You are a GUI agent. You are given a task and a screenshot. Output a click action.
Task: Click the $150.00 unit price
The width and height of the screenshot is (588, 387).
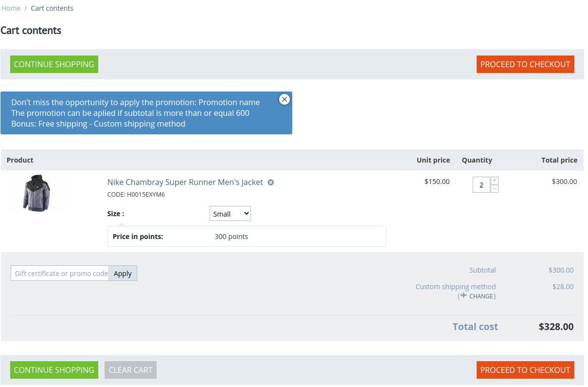pos(437,182)
